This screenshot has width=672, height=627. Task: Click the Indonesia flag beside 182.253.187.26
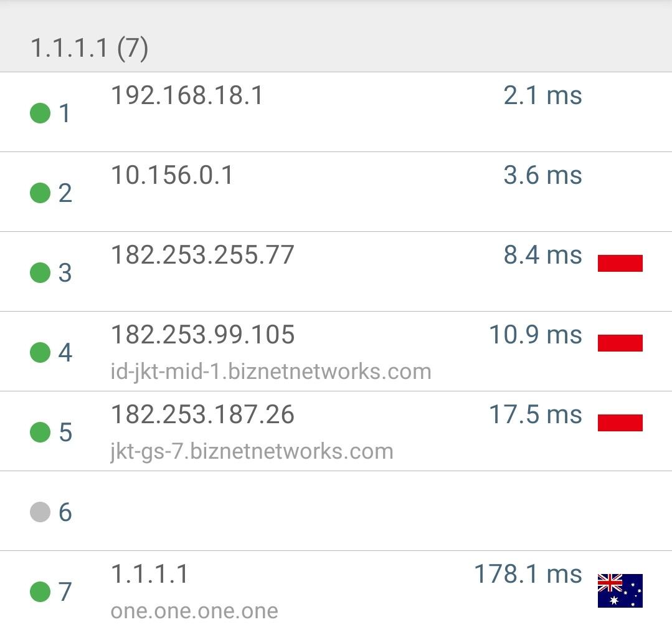pyautogui.click(x=620, y=423)
